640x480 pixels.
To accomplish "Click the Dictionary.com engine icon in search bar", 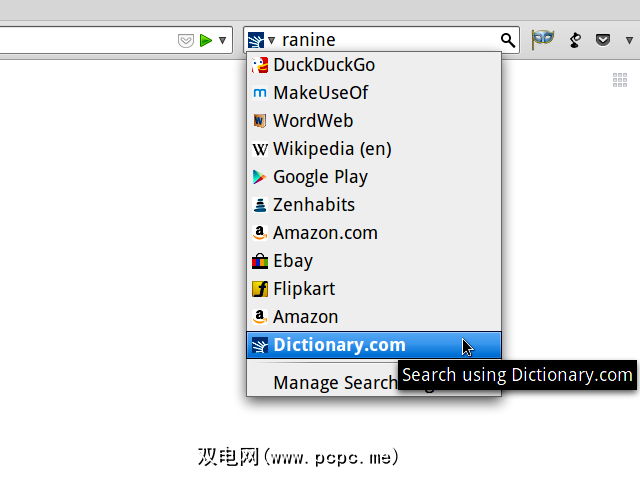I will [x=256, y=40].
